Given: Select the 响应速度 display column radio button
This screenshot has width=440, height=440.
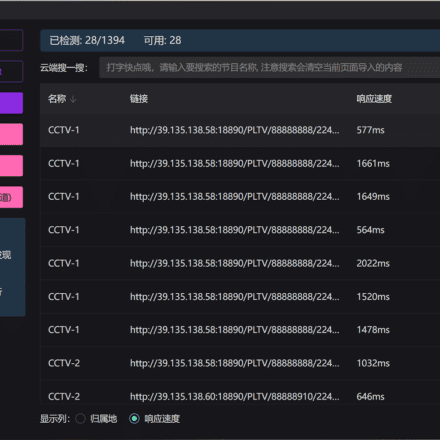Looking at the screenshot, I should pos(134,419).
